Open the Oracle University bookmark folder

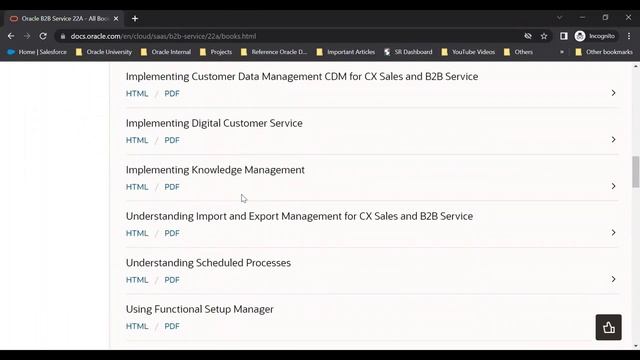pyautogui.click(x=104, y=52)
